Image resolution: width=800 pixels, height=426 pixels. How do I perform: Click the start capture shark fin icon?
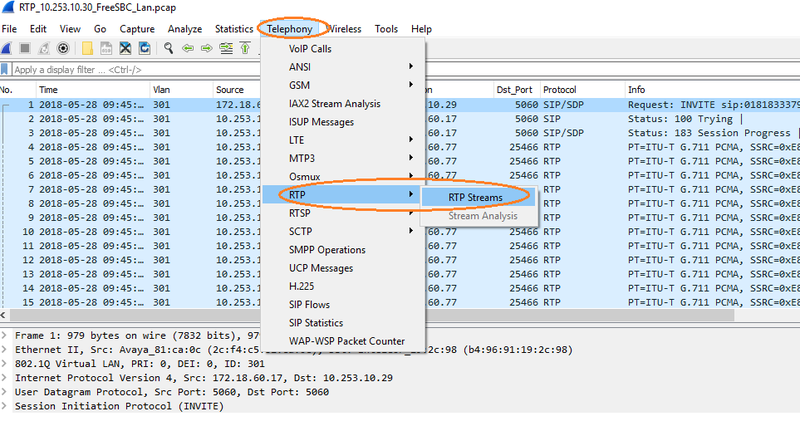(x=6, y=48)
